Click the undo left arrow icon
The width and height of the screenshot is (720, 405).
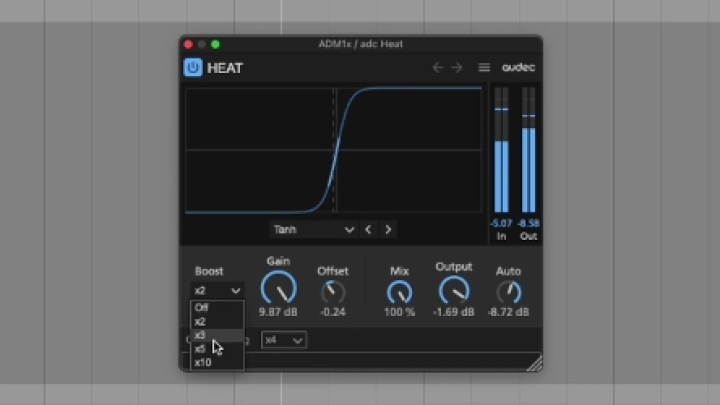pyautogui.click(x=438, y=68)
